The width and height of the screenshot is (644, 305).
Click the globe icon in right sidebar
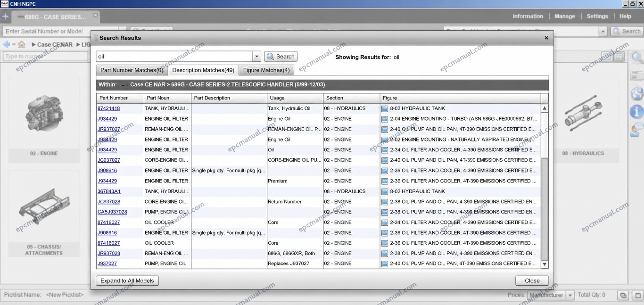636,93
